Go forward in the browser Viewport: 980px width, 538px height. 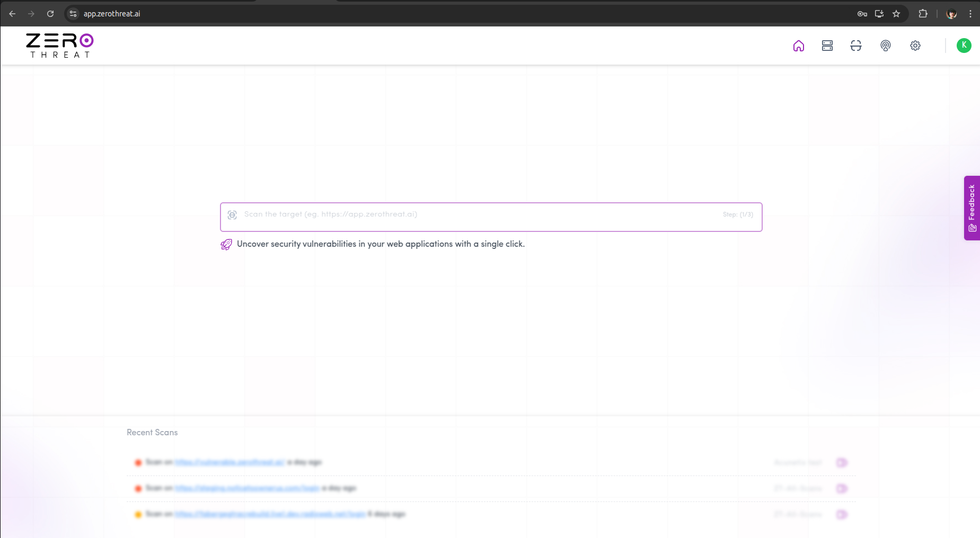[31, 14]
